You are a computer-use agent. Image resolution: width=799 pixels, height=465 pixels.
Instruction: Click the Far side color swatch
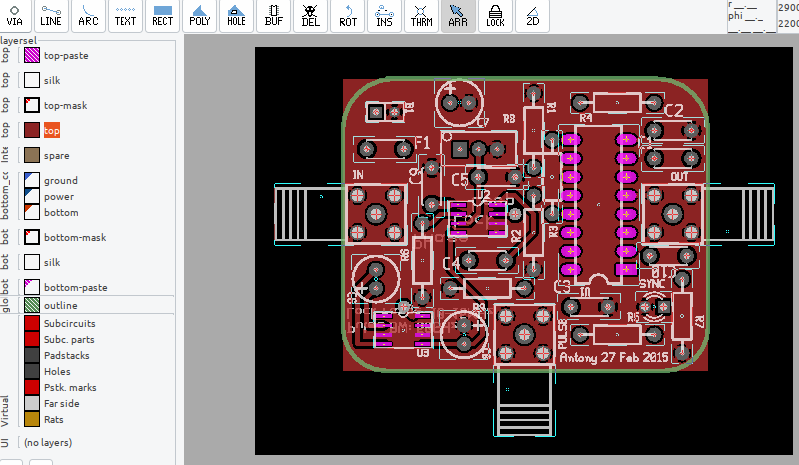click(32, 403)
